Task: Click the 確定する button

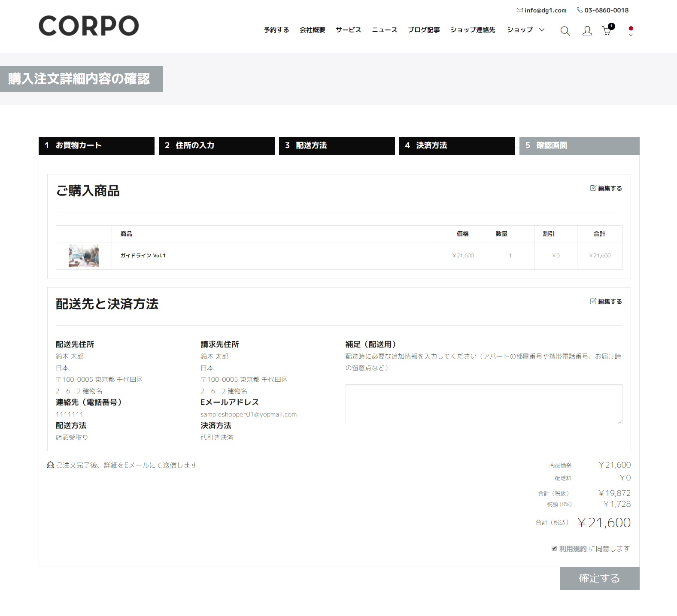Action: (600, 578)
